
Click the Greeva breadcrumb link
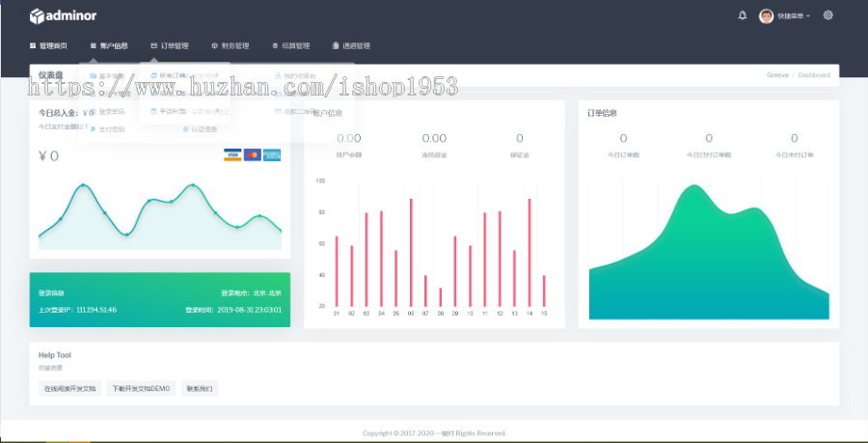point(777,75)
